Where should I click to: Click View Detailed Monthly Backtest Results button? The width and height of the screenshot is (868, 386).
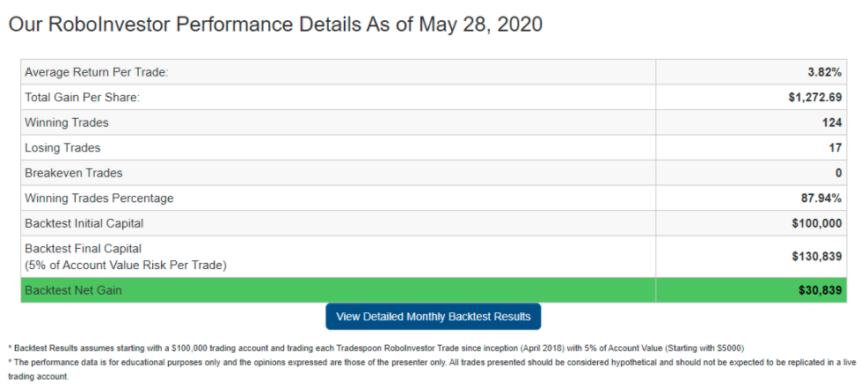(433, 317)
